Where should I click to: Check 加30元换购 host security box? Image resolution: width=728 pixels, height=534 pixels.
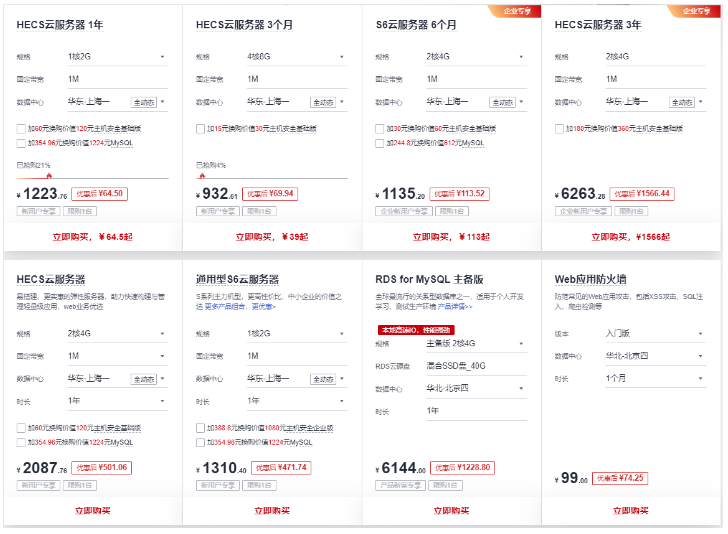pos(379,129)
